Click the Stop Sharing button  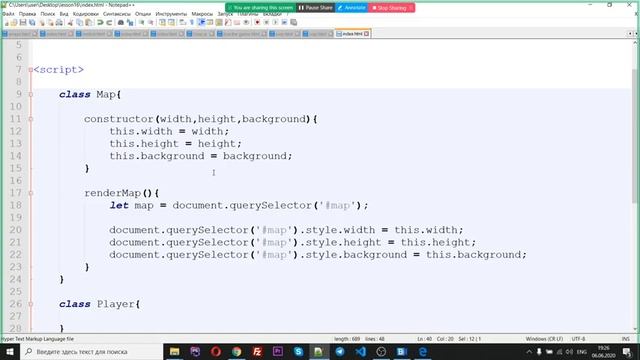[391, 8]
